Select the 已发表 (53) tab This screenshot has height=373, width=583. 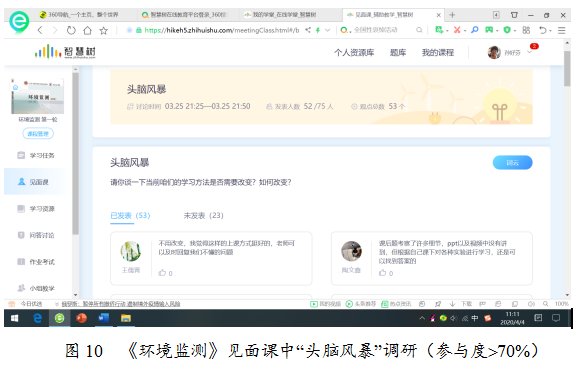click(x=130, y=216)
